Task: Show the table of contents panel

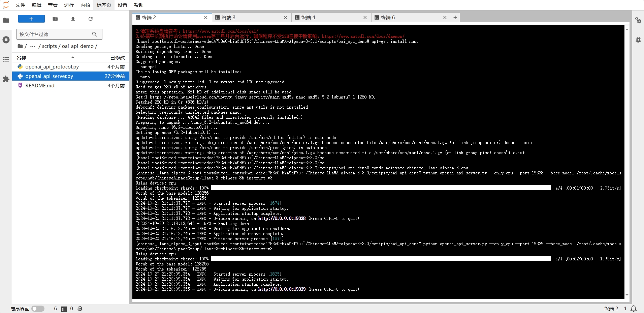Action: [6, 59]
